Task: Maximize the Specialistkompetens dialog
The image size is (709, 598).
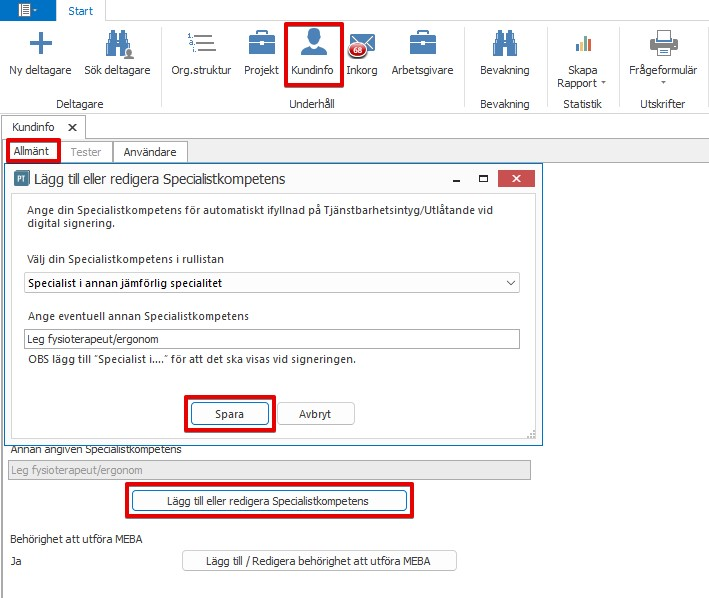Action: pyautogui.click(x=483, y=179)
